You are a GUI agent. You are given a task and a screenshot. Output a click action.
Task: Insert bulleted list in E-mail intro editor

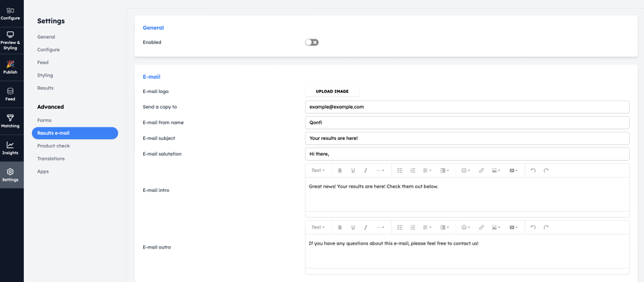[x=400, y=170]
